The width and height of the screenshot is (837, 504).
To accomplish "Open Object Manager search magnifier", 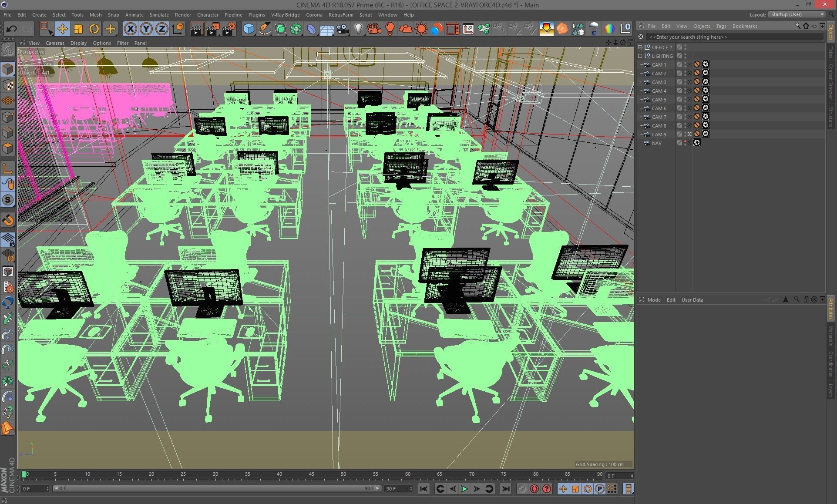I will point(798,26).
